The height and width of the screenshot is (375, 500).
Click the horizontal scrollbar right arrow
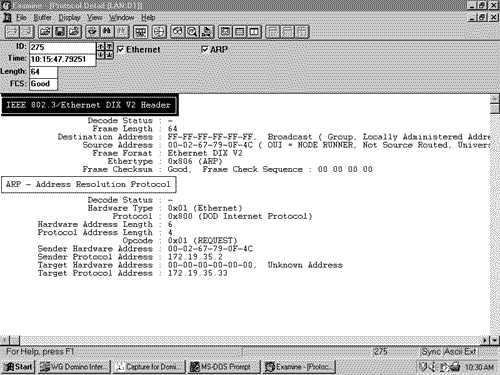(486, 340)
